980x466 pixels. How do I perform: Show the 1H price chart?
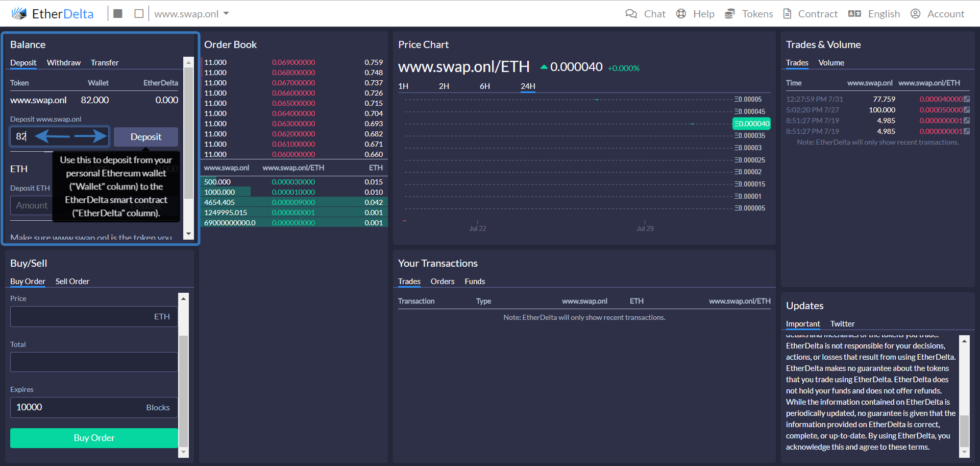403,86
